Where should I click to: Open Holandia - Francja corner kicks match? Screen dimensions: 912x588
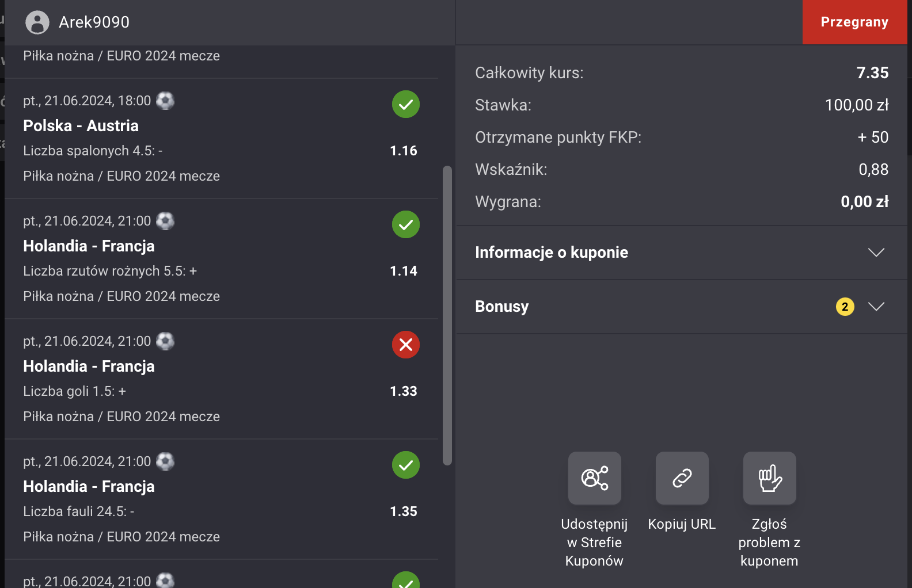(x=89, y=246)
